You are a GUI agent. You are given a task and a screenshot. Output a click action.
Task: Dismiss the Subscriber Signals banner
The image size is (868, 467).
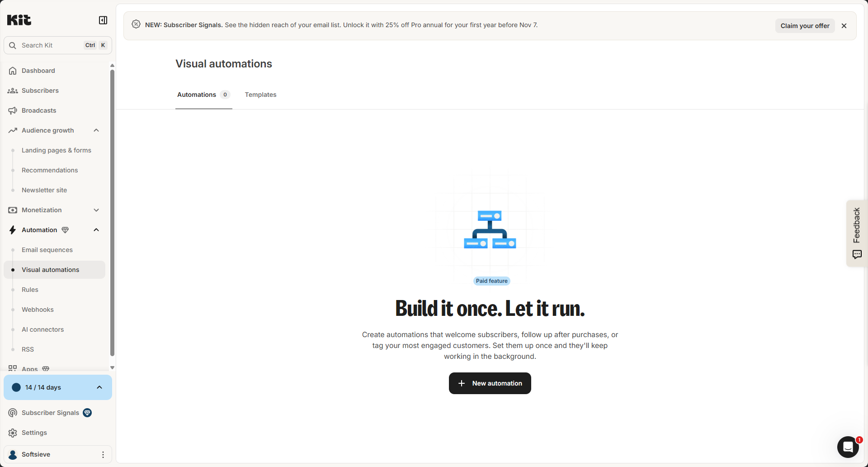tap(844, 26)
